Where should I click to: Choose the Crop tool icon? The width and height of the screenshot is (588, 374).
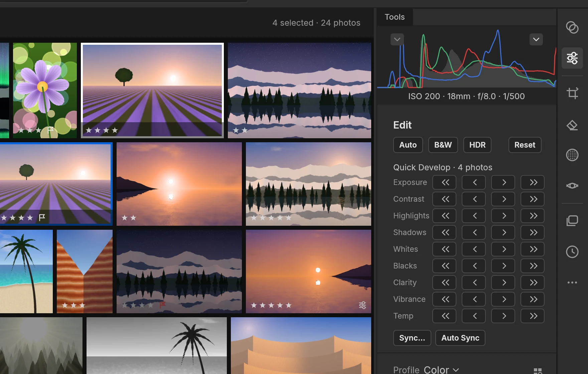point(572,93)
